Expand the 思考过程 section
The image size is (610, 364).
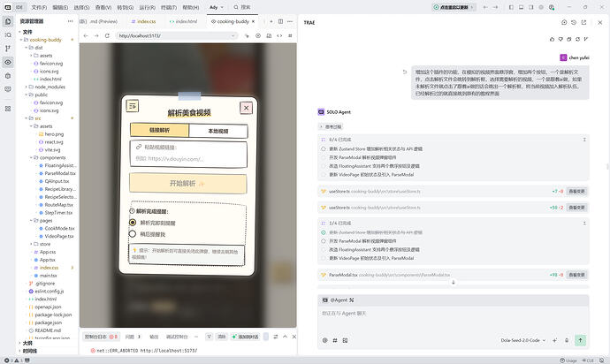point(331,126)
